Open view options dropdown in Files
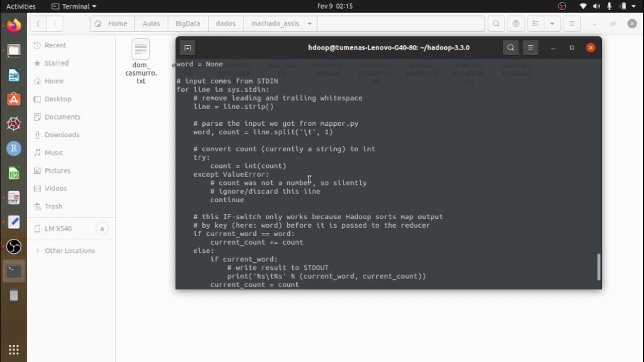 pyautogui.click(x=552, y=24)
